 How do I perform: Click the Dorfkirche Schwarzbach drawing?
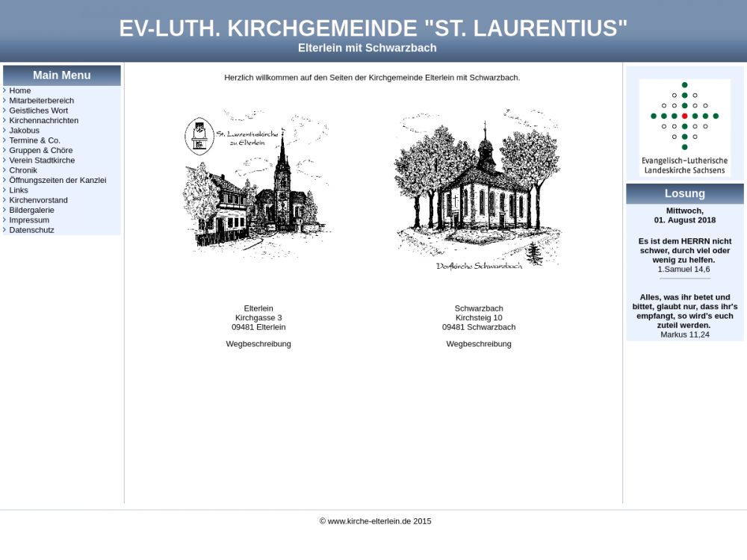(x=478, y=190)
